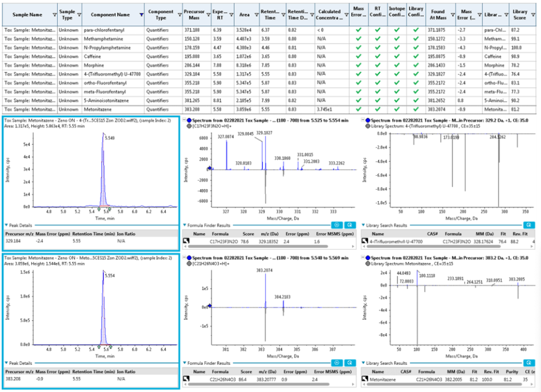Collapse the upper Formula Finder Results section
The image size is (541, 392).
pyautogui.click(x=185, y=225)
